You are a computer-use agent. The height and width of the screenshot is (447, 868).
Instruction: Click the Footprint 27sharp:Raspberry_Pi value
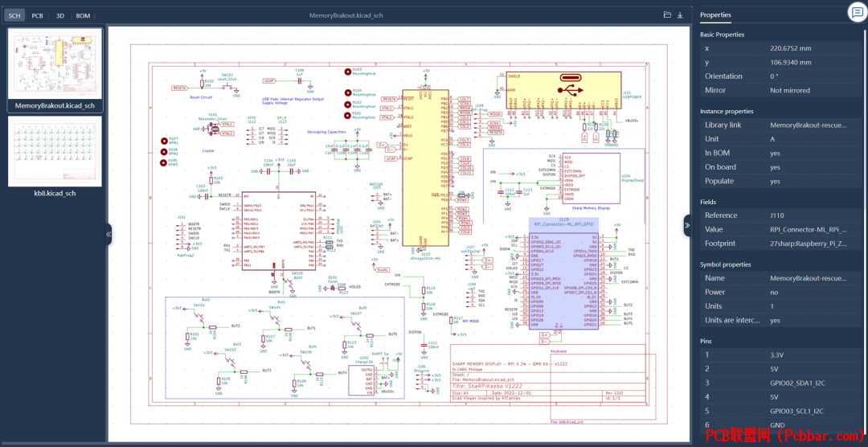tap(809, 243)
